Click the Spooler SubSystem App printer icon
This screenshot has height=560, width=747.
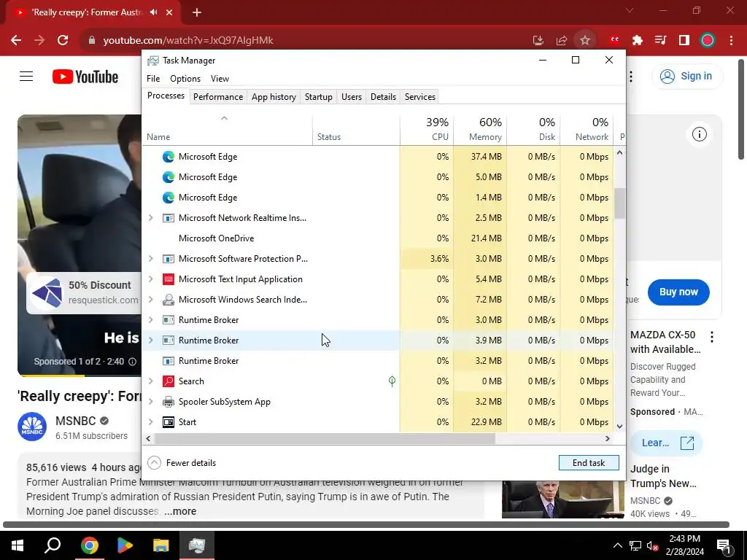coord(169,402)
